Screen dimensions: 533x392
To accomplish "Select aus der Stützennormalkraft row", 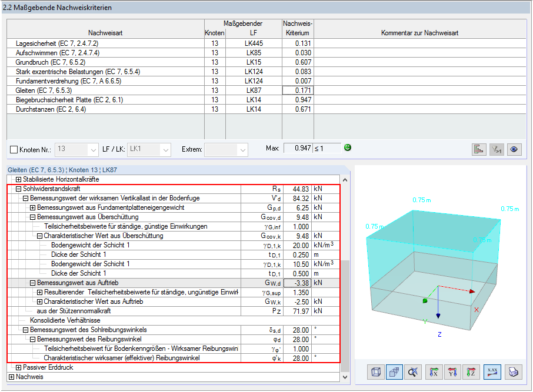I will pyautogui.click(x=174, y=311).
